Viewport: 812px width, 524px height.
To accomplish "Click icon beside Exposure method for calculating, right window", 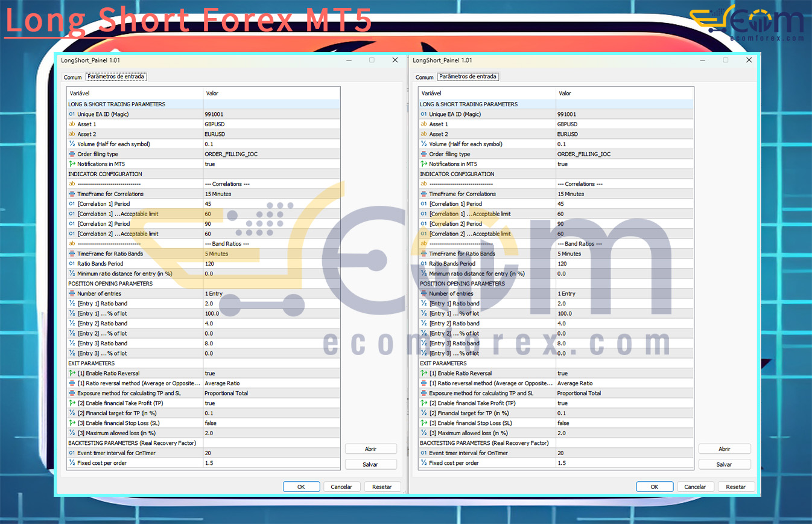I will pos(423,393).
